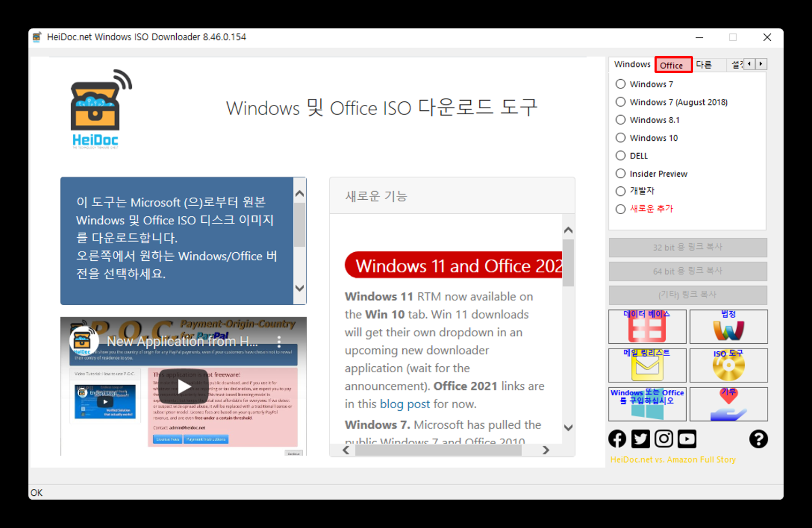Open the Twitter icon link

tap(641, 439)
